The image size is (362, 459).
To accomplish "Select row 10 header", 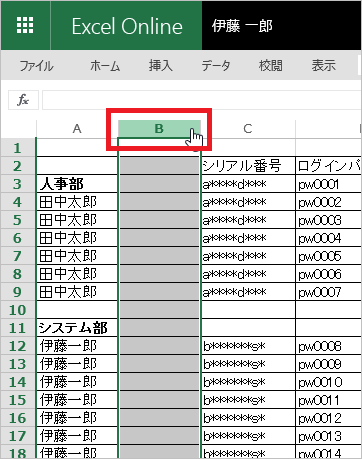I will tap(18, 310).
